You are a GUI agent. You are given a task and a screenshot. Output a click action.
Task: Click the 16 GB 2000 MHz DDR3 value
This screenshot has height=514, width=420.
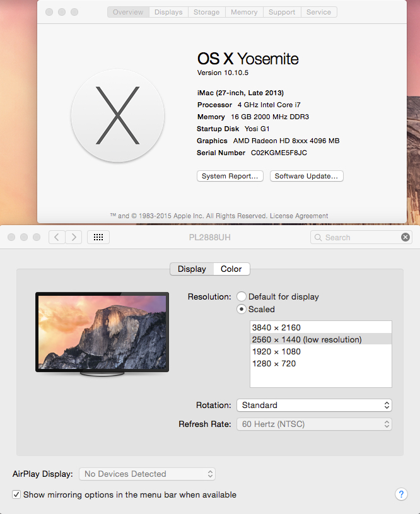pos(270,117)
